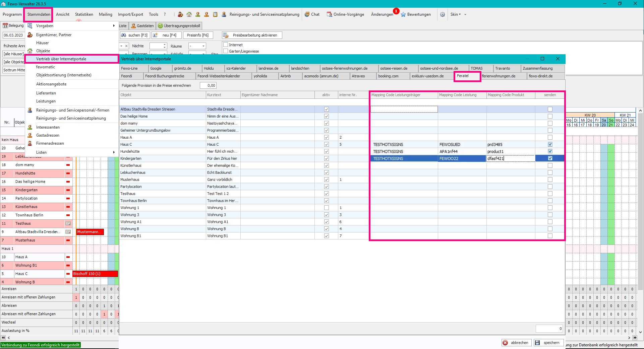Screen dimensions: 644x349
Task: Click the Online-Vorgänge calendar icon
Action: point(329,14)
